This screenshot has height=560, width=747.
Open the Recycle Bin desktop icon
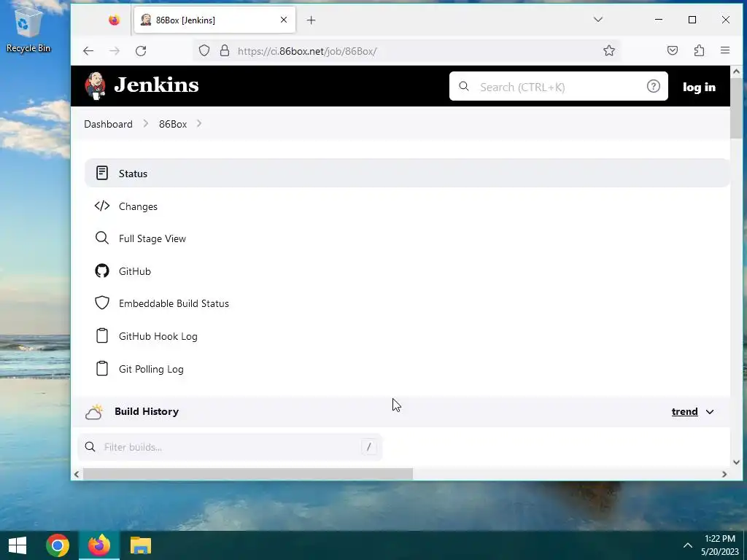point(28,29)
